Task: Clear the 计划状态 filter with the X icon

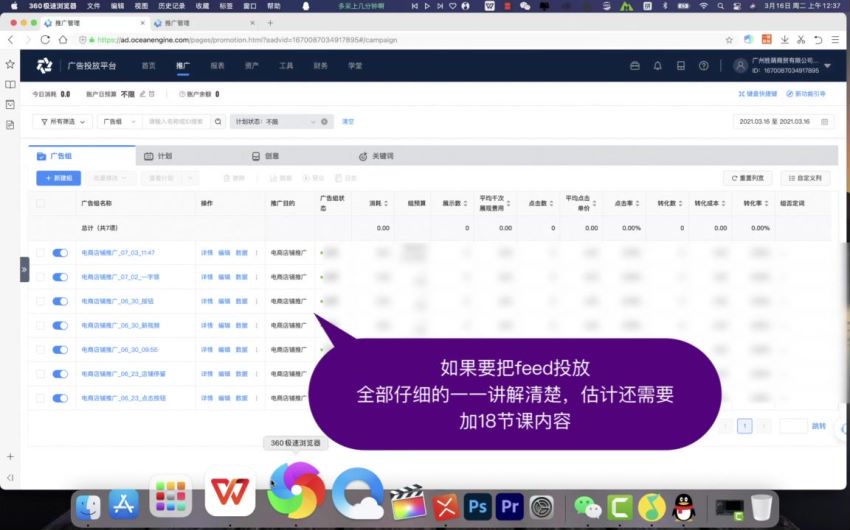Action: 324,121
